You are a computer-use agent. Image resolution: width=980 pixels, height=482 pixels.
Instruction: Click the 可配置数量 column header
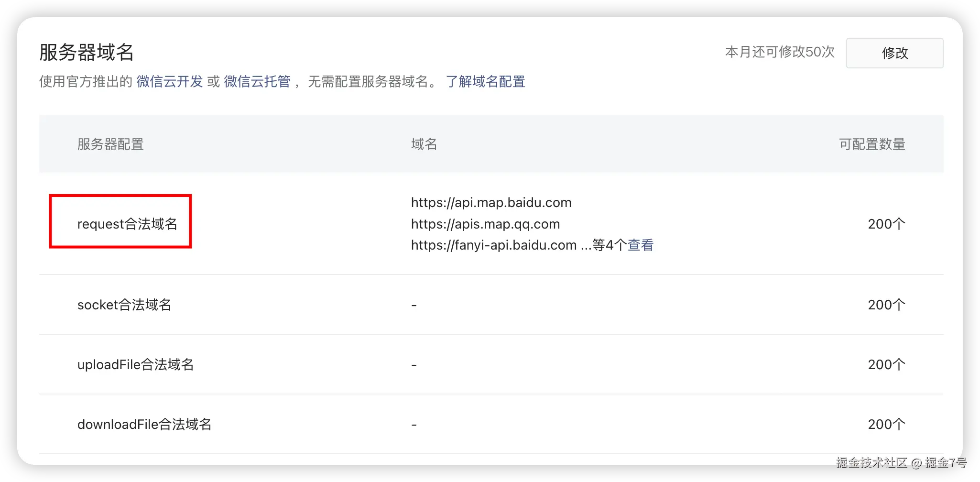tap(872, 144)
